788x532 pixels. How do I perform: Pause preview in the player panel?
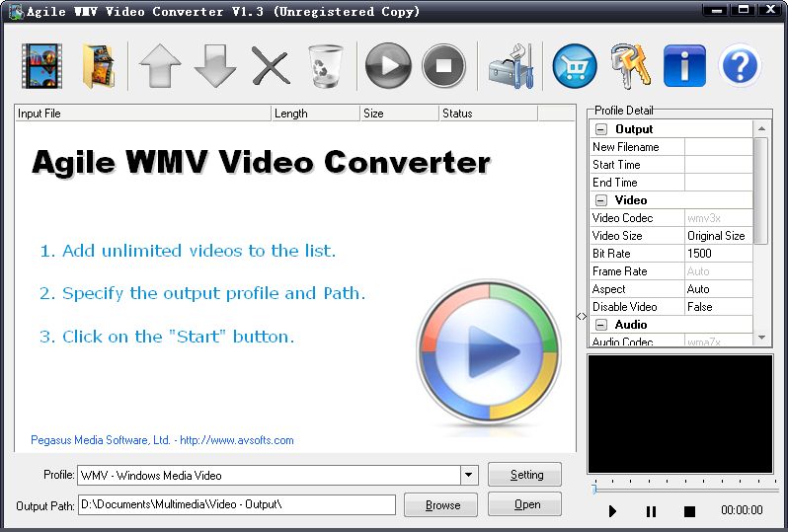651,511
